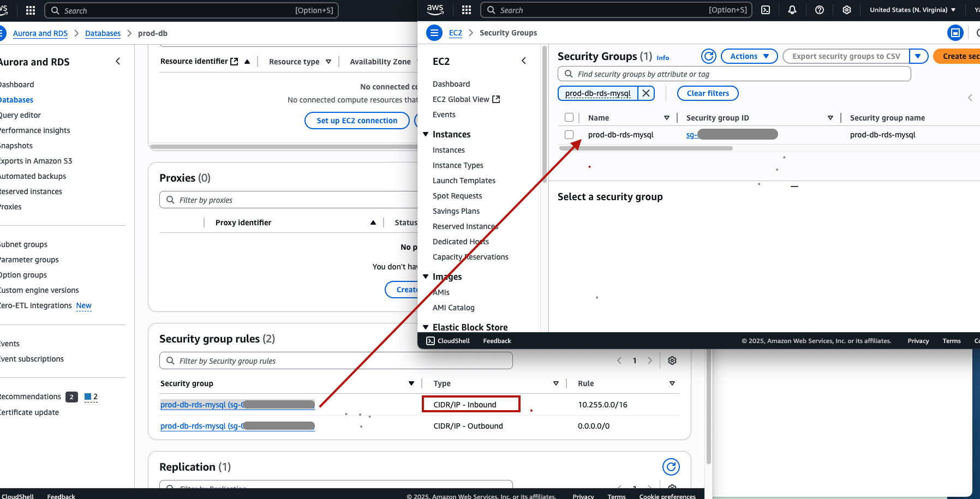Image resolution: width=980 pixels, height=499 pixels.
Task: Open Spot Requests in EC2 navigation
Action: [x=457, y=196]
